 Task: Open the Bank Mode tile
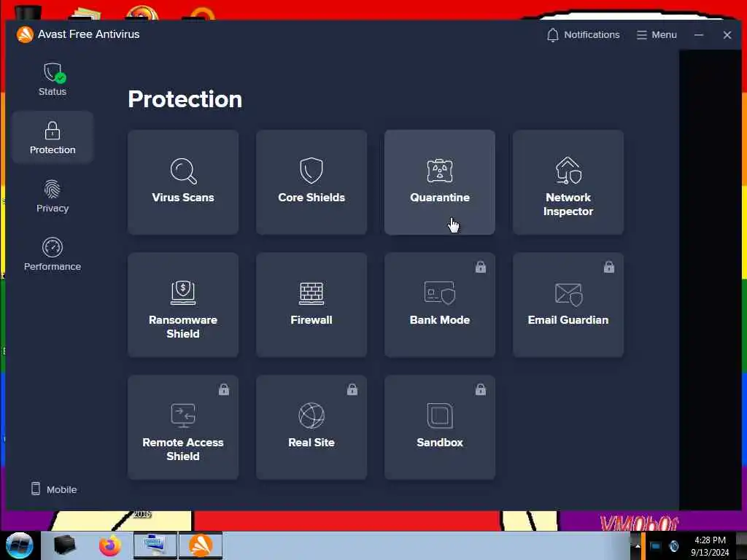pyautogui.click(x=440, y=305)
